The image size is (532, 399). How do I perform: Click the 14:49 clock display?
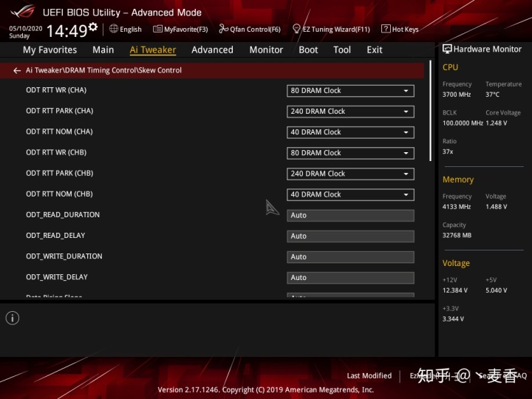(x=66, y=31)
